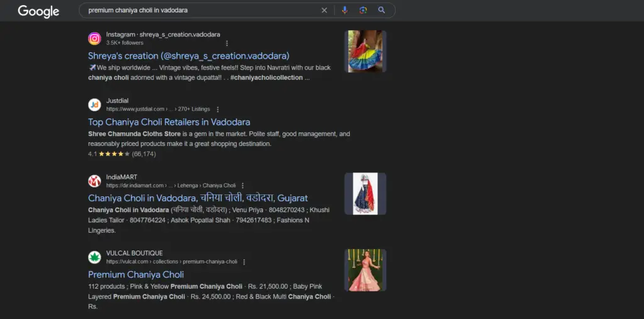Image resolution: width=644 pixels, height=319 pixels.
Task: Click the search input field
Action: [201, 10]
